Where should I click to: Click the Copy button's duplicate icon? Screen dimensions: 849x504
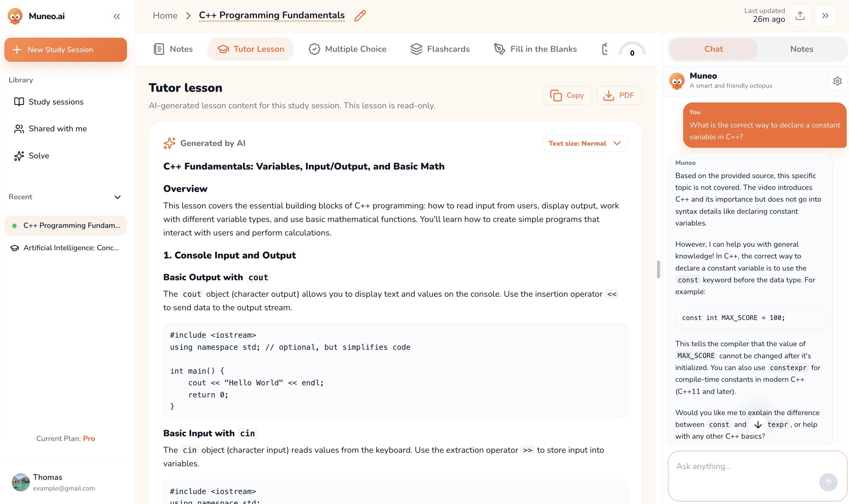(556, 95)
